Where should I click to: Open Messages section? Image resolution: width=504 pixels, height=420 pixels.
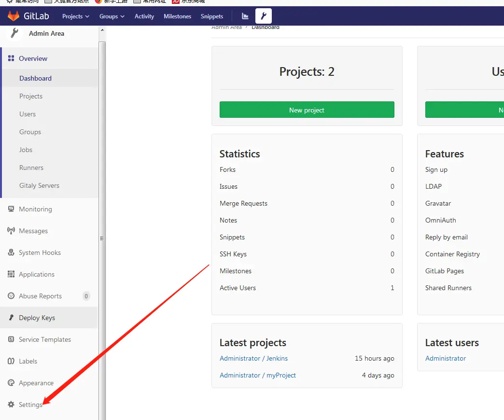pyautogui.click(x=33, y=231)
